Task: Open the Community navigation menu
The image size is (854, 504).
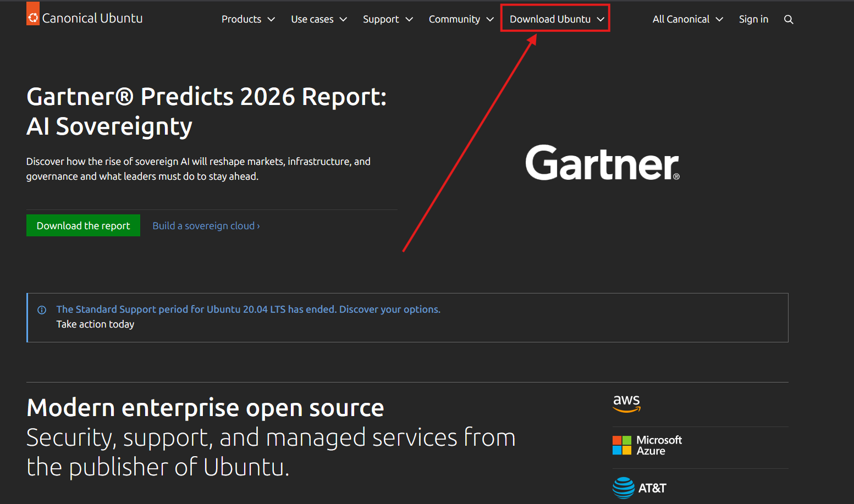Action: coord(461,19)
